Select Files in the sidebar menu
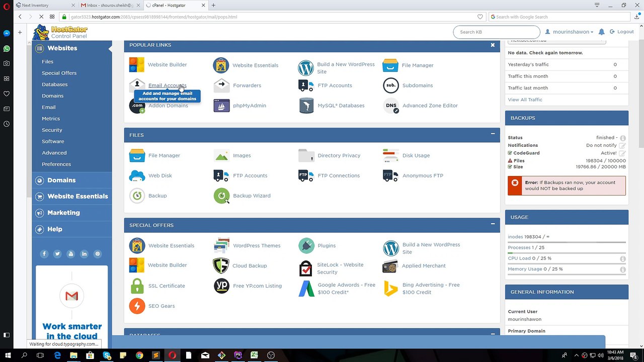Image resolution: width=644 pixels, height=362 pixels. click(x=48, y=61)
